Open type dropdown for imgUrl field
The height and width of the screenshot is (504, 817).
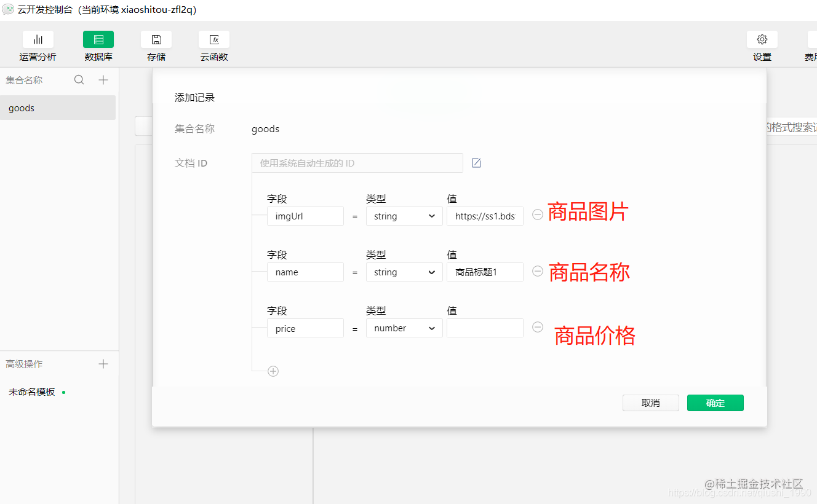click(404, 216)
